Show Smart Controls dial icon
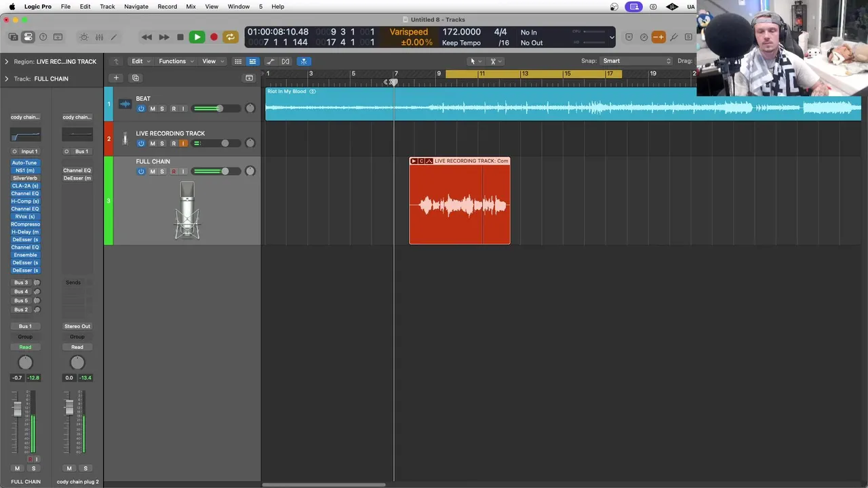Viewport: 868px width, 488px height. tap(84, 37)
